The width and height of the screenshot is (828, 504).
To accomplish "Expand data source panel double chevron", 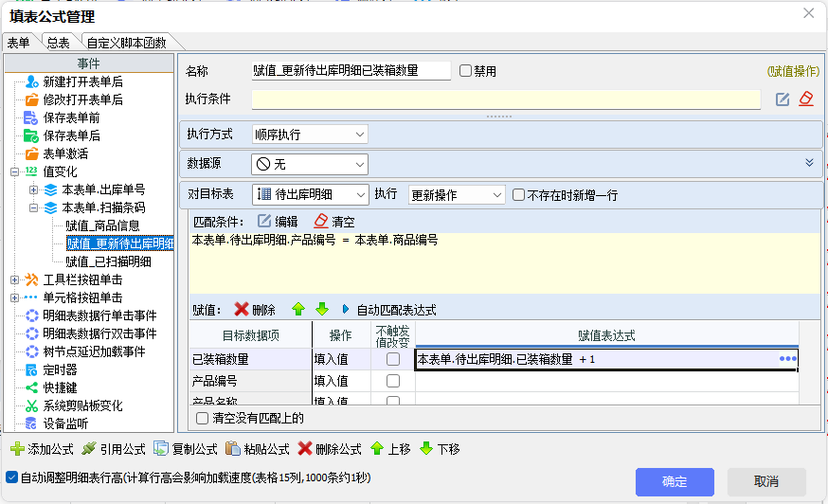I will coord(809,163).
